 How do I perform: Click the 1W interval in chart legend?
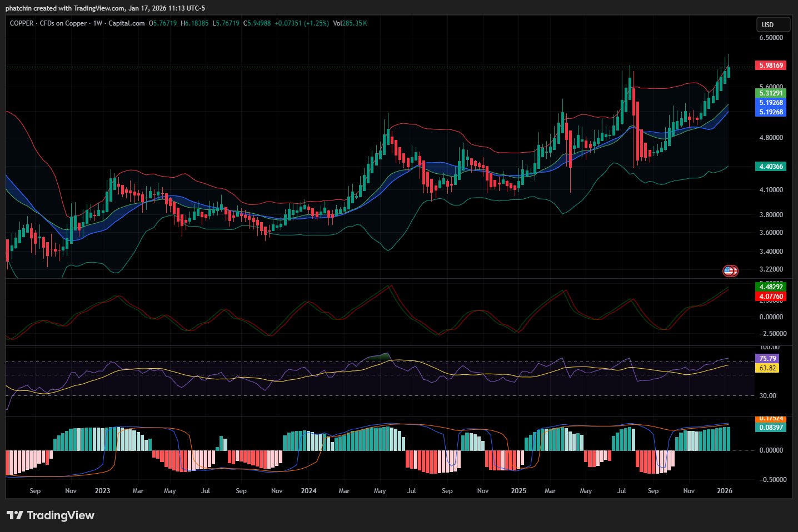coord(97,23)
